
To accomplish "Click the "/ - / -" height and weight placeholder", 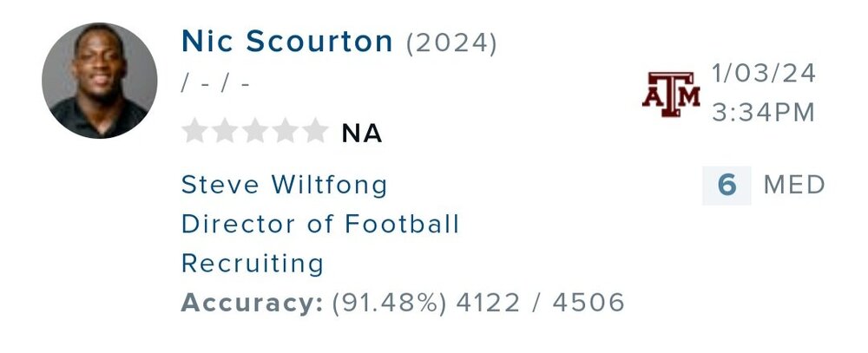I will pyautogui.click(x=216, y=86).
